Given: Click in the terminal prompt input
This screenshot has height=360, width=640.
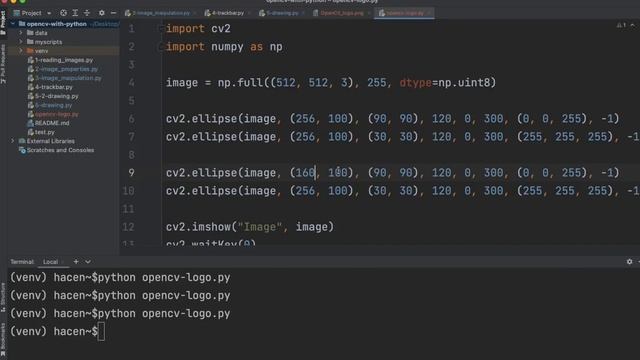Looking at the screenshot, I should [x=101, y=331].
